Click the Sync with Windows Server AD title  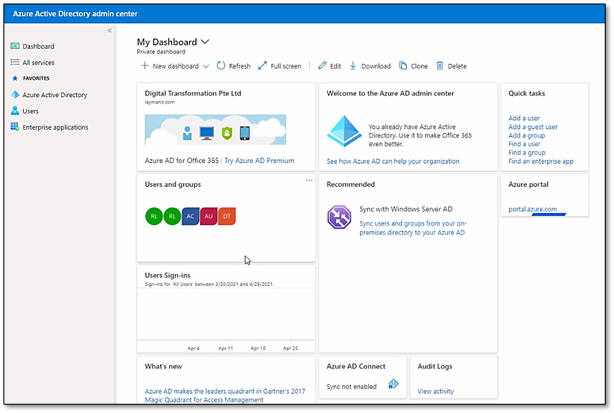(406, 209)
